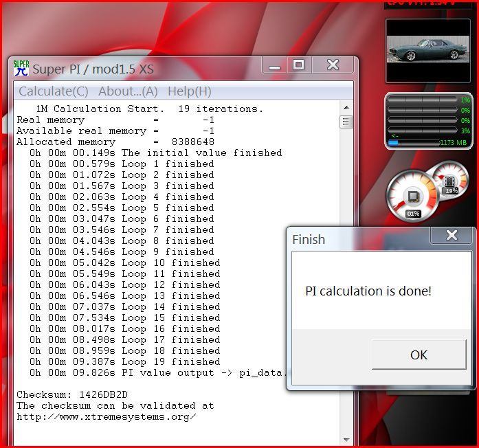
Task: Click OK in the Finish dialog
Action: click(x=419, y=355)
